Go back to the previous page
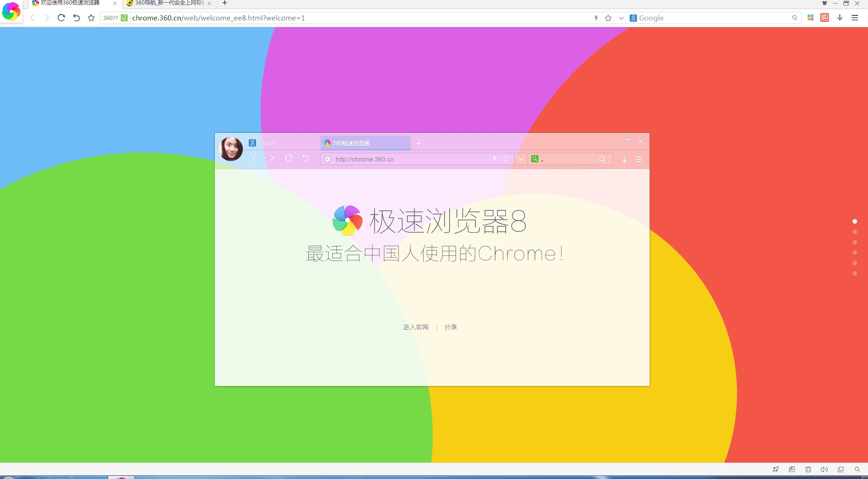Image resolution: width=868 pixels, height=479 pixels. pyautogui.click(x=32, y=18)
